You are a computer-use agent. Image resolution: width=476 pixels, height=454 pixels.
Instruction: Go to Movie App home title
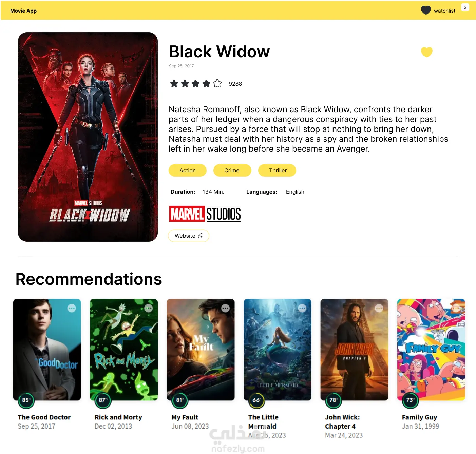click(23, 11)
